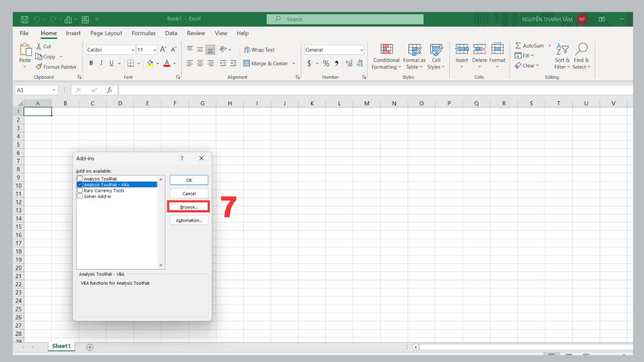Open the Sort & Filter dropdown
Viewport: 644px width, 362px height.
pyautogui.click(x=562, y=57)
